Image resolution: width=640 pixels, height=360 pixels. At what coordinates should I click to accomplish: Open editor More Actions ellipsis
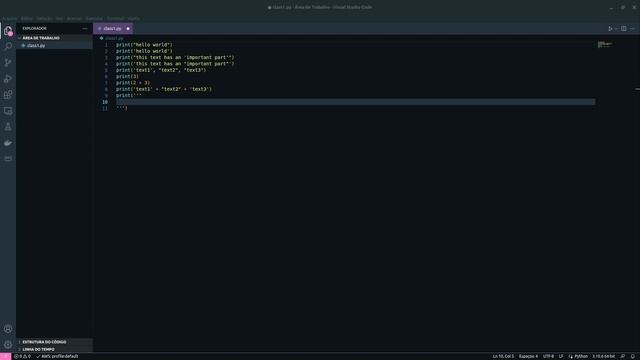point(632,29)
